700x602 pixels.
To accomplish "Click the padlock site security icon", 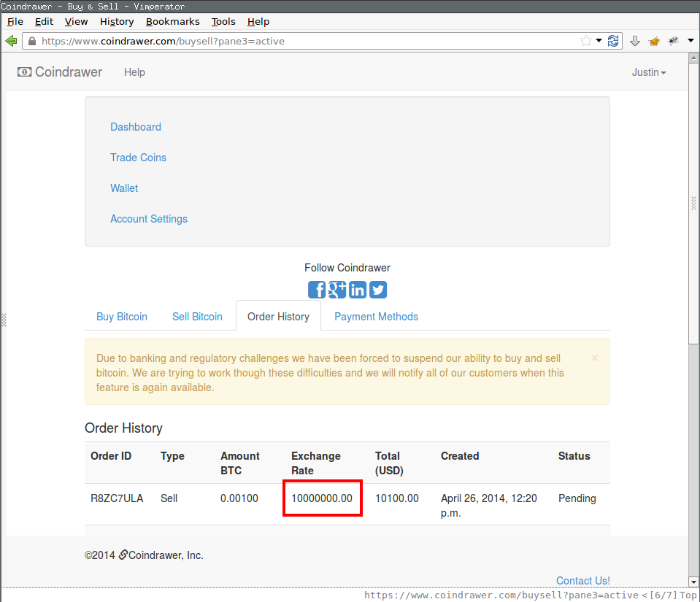I will (x=31, y=41).
